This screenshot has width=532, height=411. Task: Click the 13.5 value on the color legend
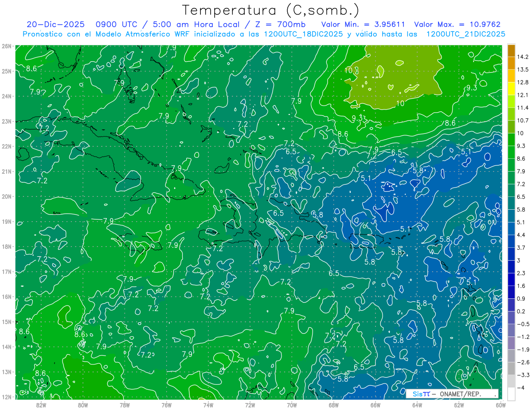click(524, 70)
